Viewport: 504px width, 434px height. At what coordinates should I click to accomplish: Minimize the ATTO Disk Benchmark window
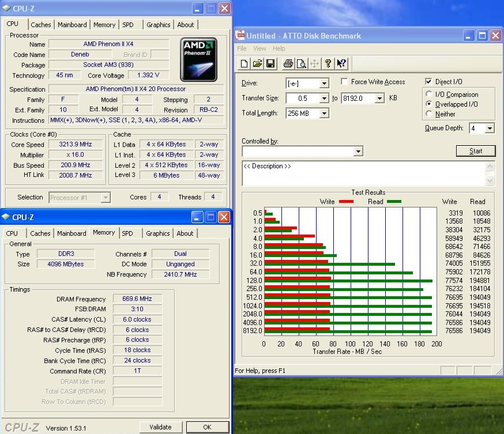468,35
